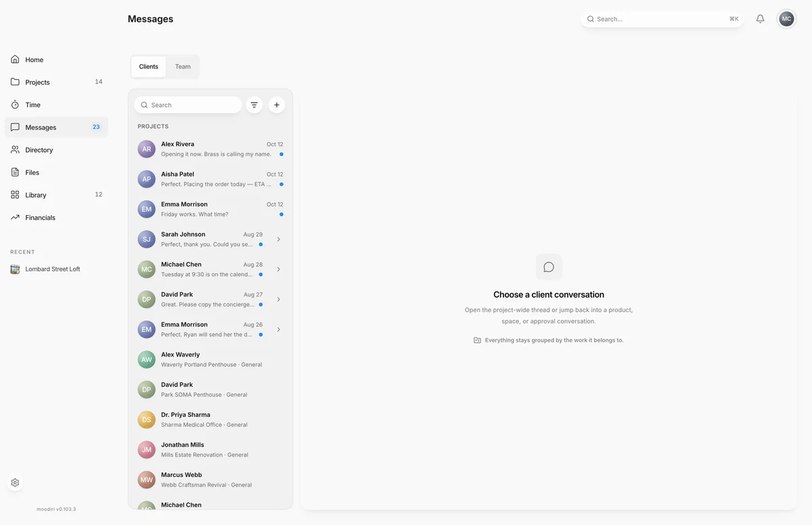
Task: Open Aisha Patel's order message
Action: (x=210, y=179)
